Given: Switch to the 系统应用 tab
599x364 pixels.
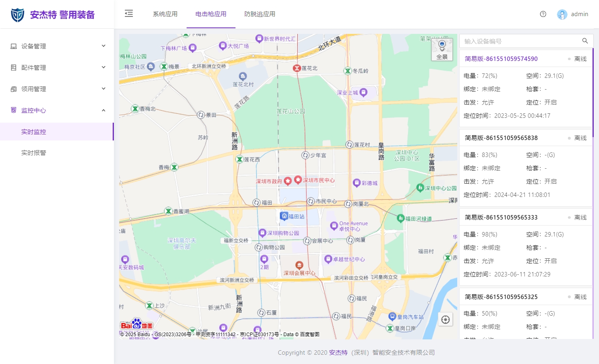Looking at the screenshot, I should click(x=165, y=14).
